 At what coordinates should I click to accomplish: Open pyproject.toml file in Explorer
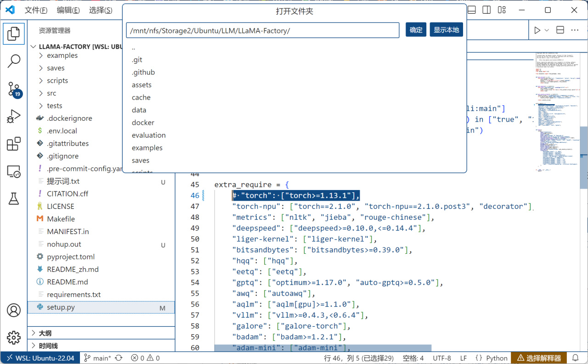[71, 257]
